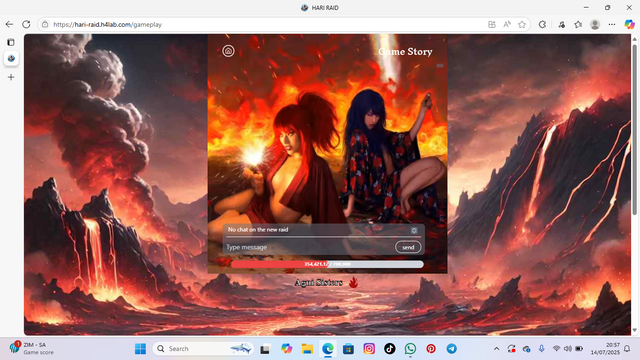The width and height of the screenshot is (640, 360).
Task: Click the Agni Sisters title text
Action: 318,282
